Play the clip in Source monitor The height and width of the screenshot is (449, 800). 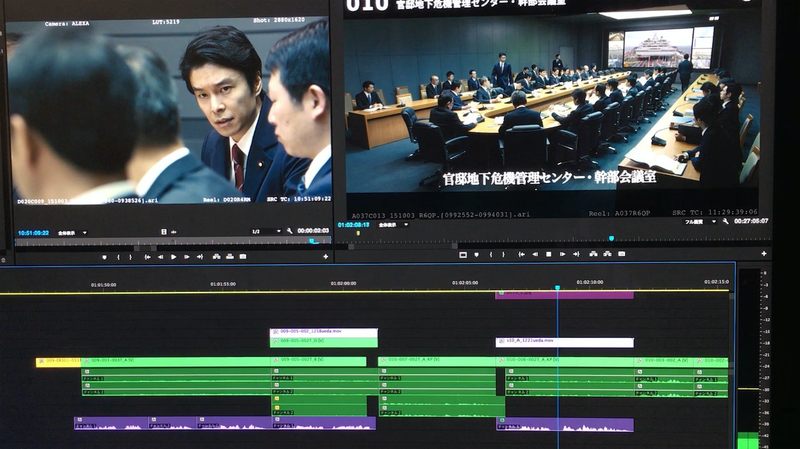(173, 257)
